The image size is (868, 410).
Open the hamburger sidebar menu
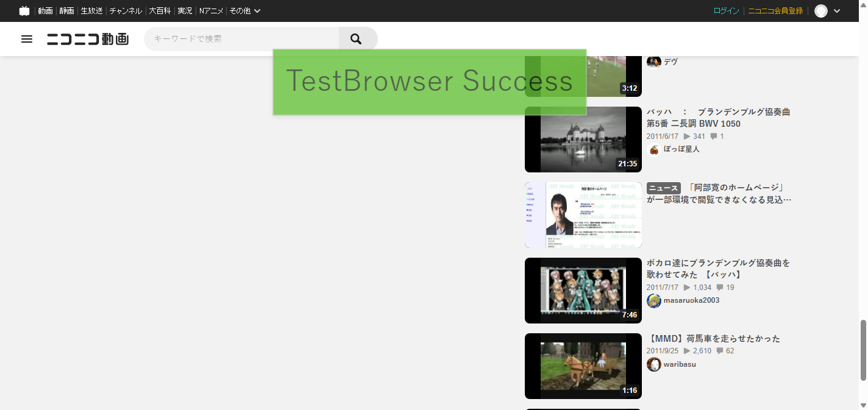(x=27, y=39)
